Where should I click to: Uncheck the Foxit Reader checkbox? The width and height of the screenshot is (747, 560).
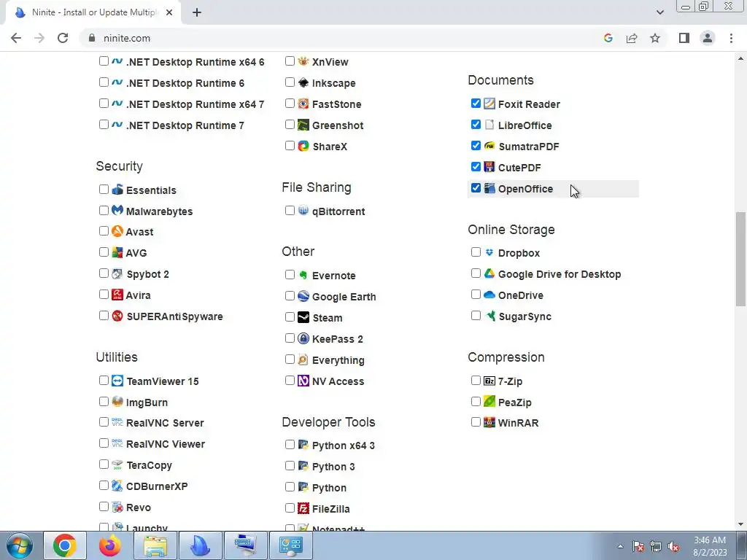point(476,104)
